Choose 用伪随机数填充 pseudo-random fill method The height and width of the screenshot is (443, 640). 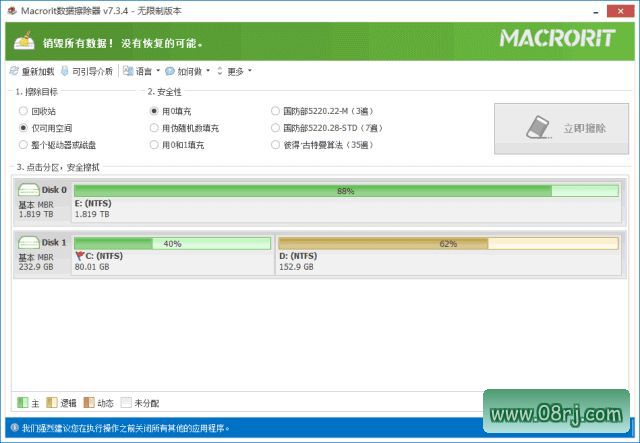point(154,128)
